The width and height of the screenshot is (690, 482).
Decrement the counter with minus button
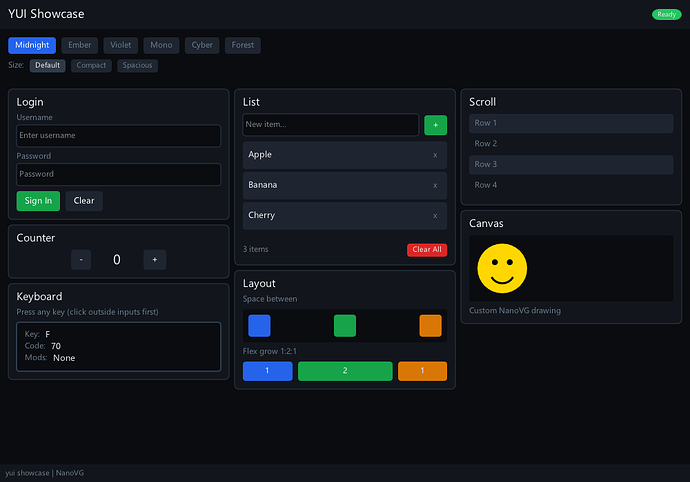[x=81, y=260]
